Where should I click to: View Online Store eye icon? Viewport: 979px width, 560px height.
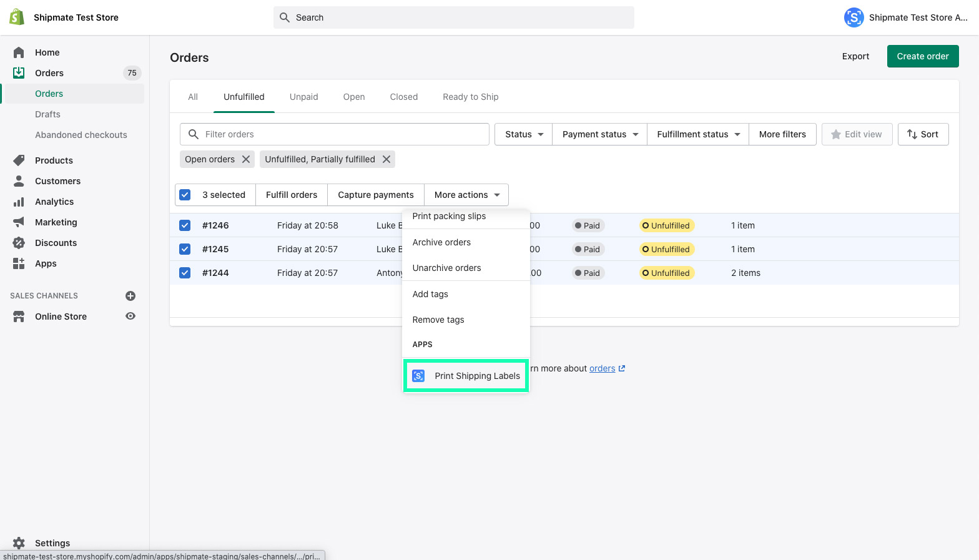130,317
